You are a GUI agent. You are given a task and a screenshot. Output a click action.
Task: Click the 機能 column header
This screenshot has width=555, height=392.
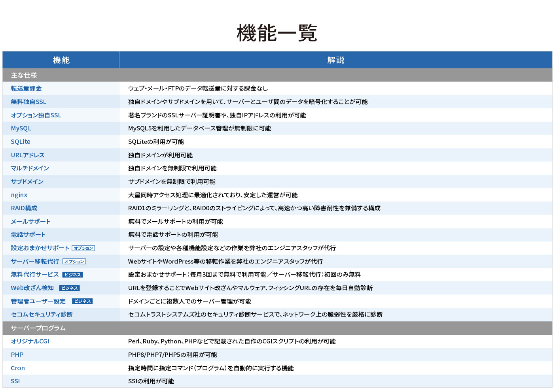[x=61, y=60]
